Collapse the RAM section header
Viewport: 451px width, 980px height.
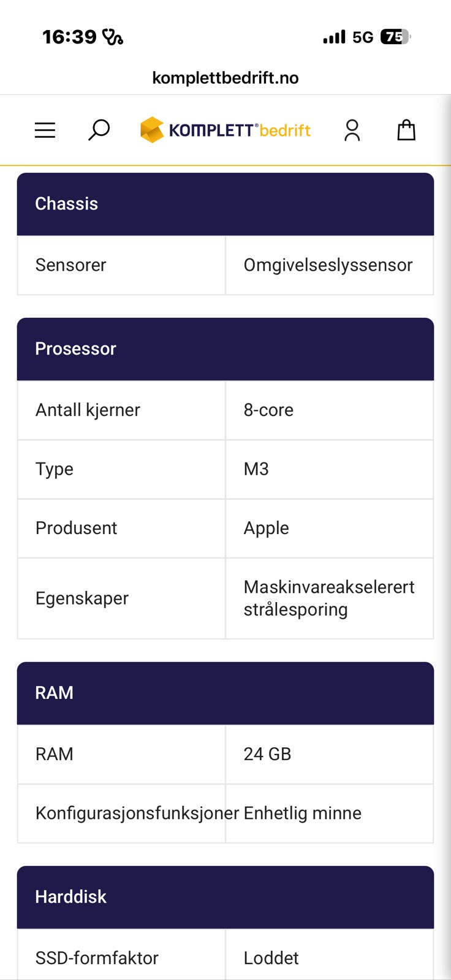click(x=225, y=693)
